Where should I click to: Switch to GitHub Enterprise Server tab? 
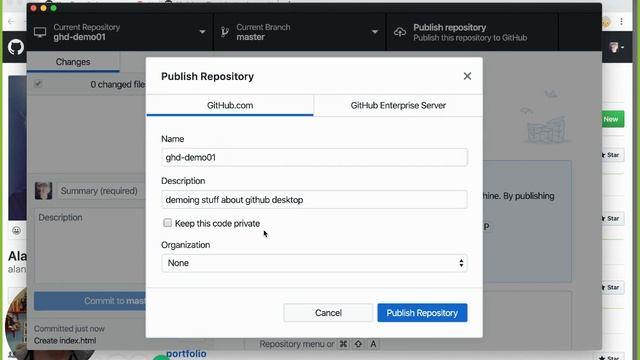398,105
